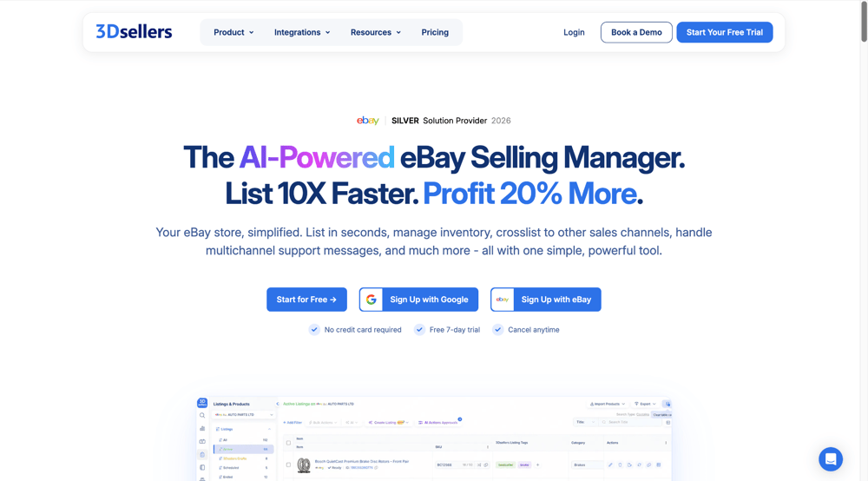The width and height of the screenshot is (868, 481).
Task: Click the Start for Free button
Action: [x=306, y=300]
